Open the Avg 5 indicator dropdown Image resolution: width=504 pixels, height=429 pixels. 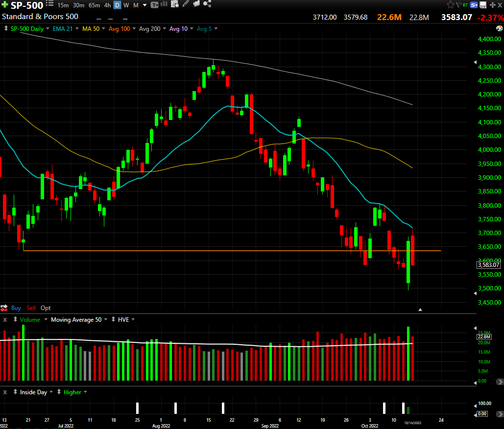(x=216, y=28)
